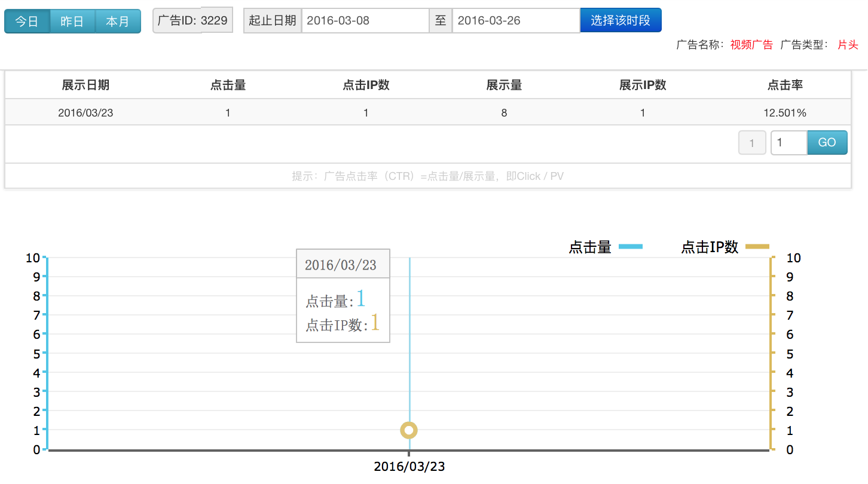This screenshot has height=484, width=868.
Task: Toggle 点击IP数 legend yellow swatch
Action: coord(757,247)
